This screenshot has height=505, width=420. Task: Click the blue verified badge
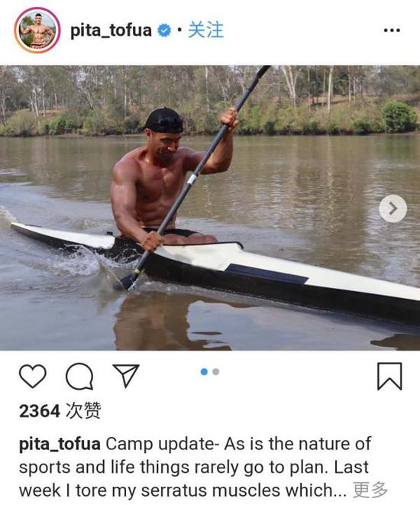pos(164,31)
